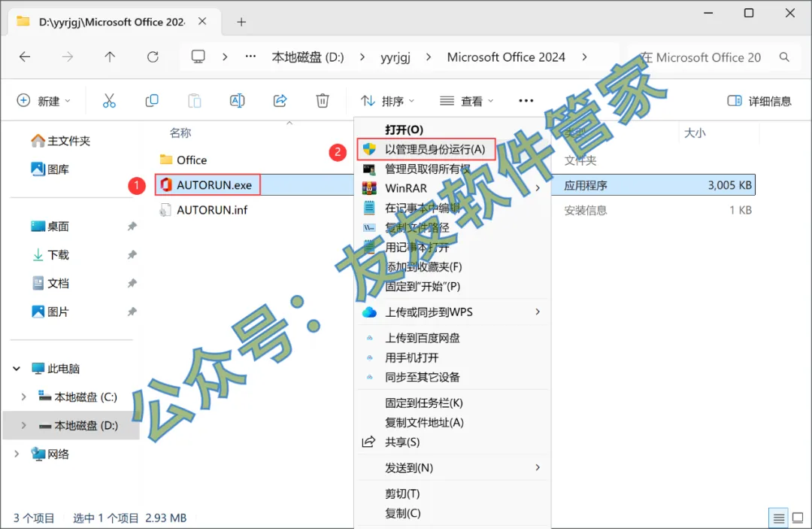Open 文档 quick access folder
Screen dimensions: 812x529
click(x=50, y=284)
